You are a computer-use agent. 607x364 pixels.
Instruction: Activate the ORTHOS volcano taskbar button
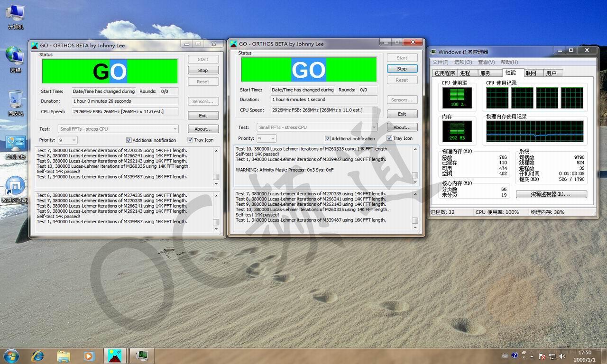(x=115, y=355)
